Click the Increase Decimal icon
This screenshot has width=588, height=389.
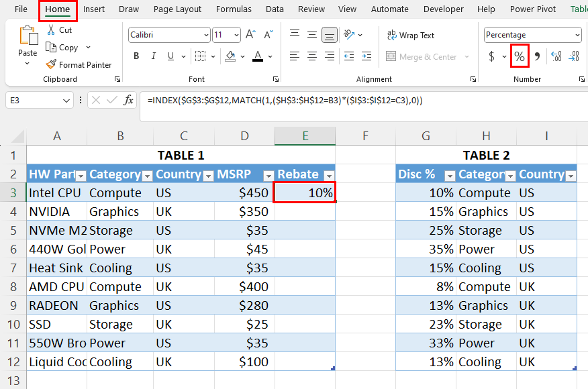pyautogui.click(x=556, y=56)
